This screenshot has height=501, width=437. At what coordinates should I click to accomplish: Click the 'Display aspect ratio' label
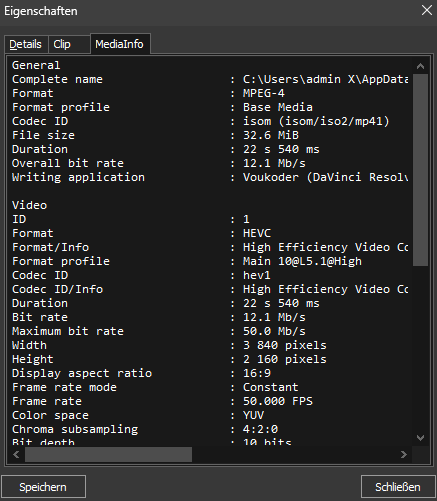click(82, 373)
